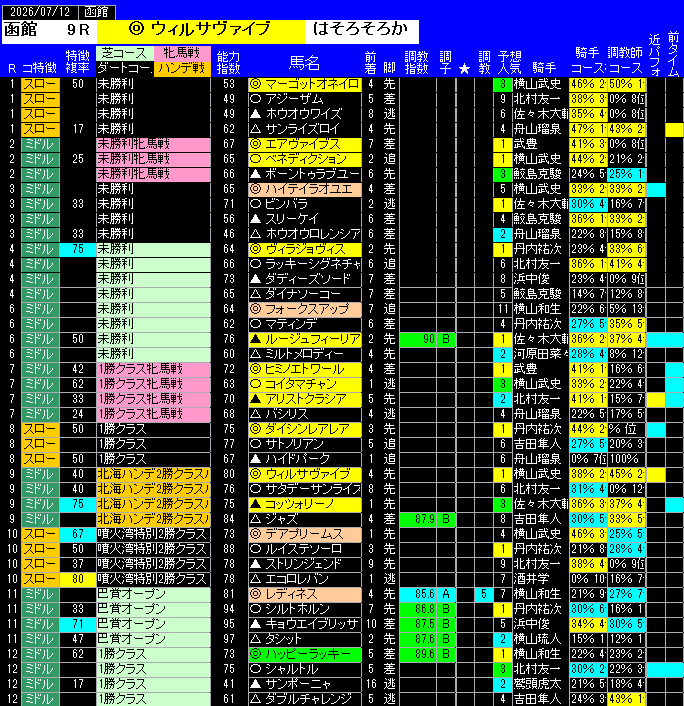
Task: Open horse ウィルサヴァイブ in race 9 row
Action: click(305, 474)
